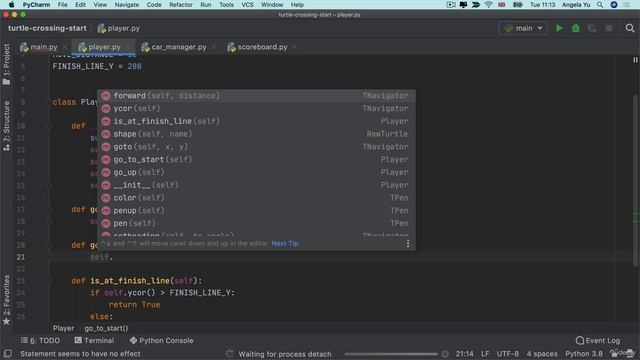Open the Help menu

pos(297,4)
